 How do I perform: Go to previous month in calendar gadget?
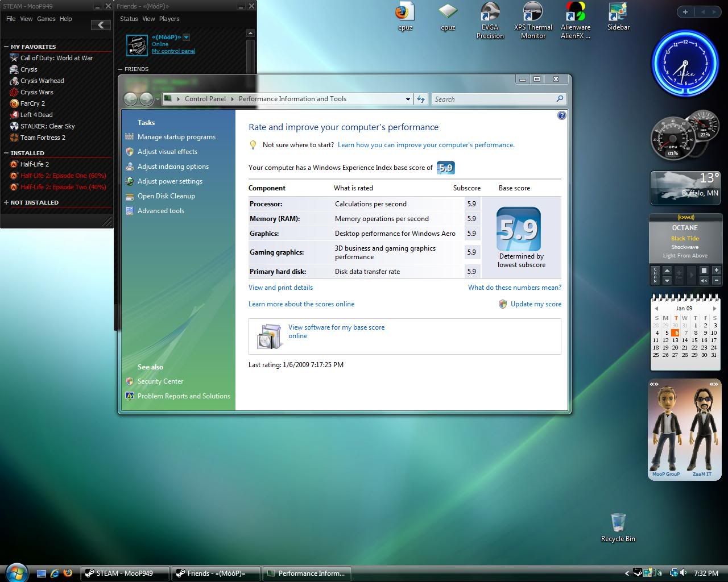tap(656, 309)
